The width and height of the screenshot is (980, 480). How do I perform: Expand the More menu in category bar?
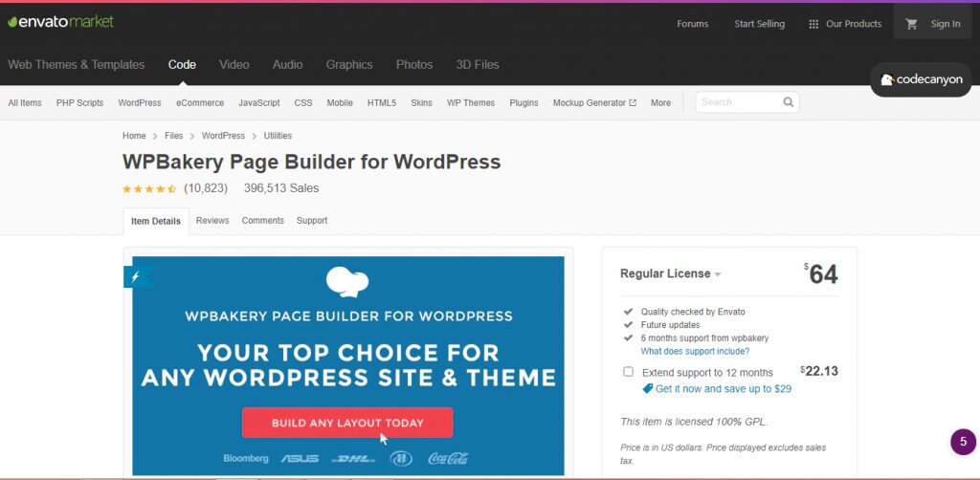tap(660, 103)
